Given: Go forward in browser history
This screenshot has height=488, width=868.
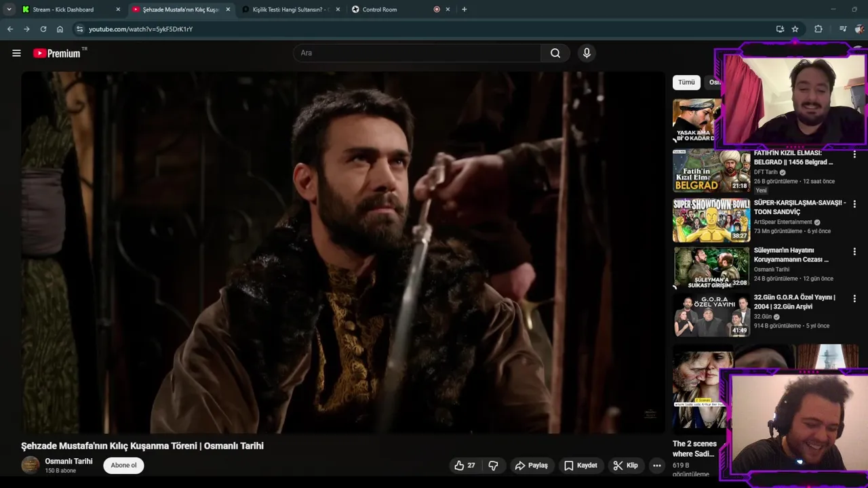Looking at the screenshot, I should [x=26, y=29].
